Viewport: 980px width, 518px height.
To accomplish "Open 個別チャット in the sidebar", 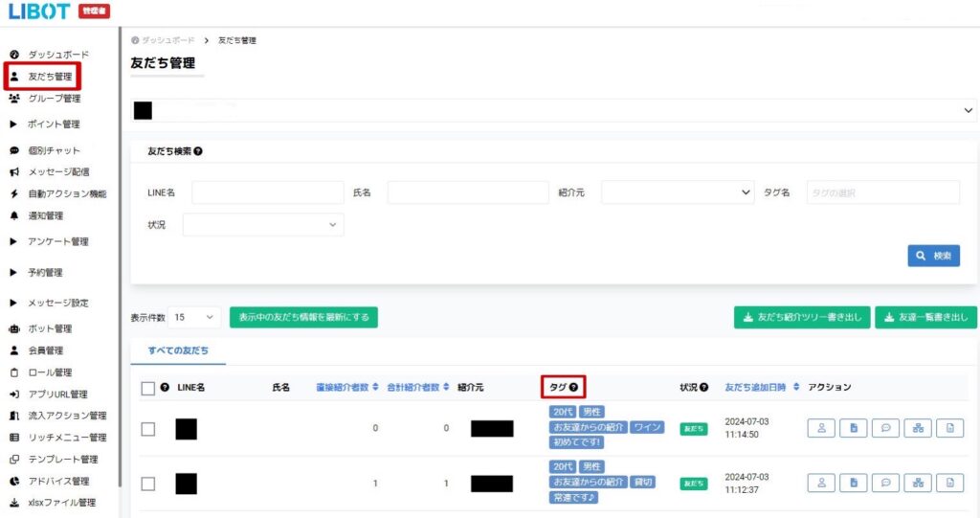I will point(54,150).
